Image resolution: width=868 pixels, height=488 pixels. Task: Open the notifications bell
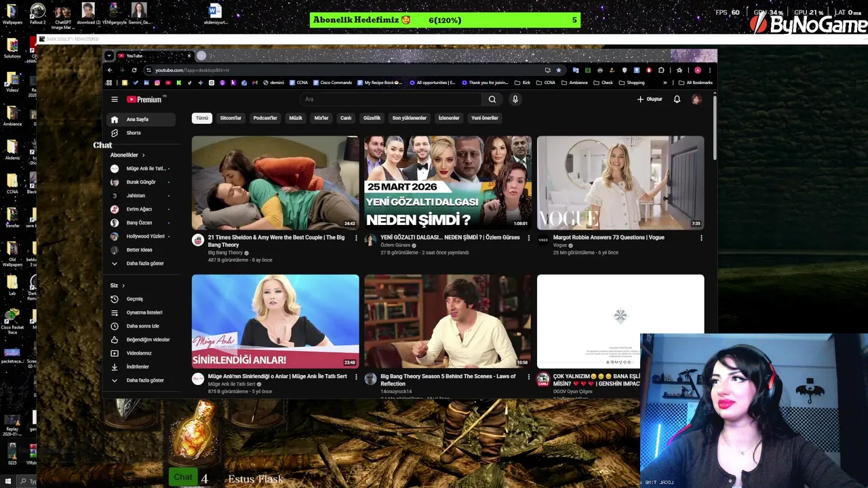point(677,99)
